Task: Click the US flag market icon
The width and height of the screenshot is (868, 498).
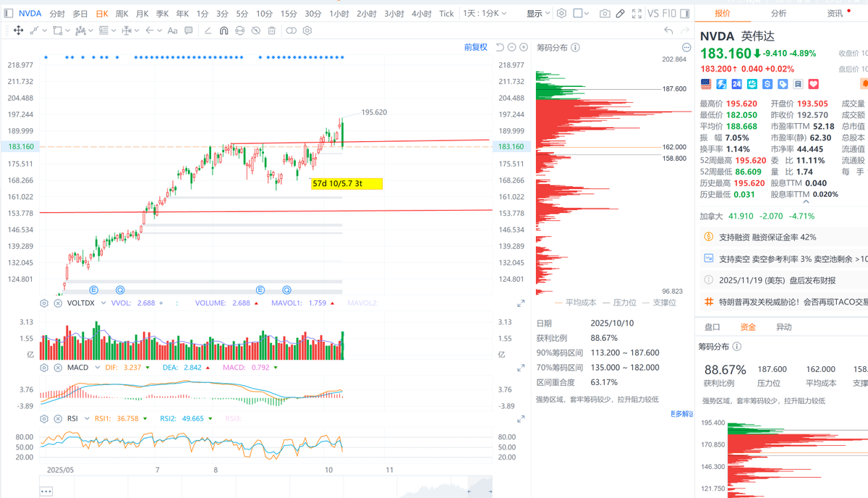Action: [706, 85]
